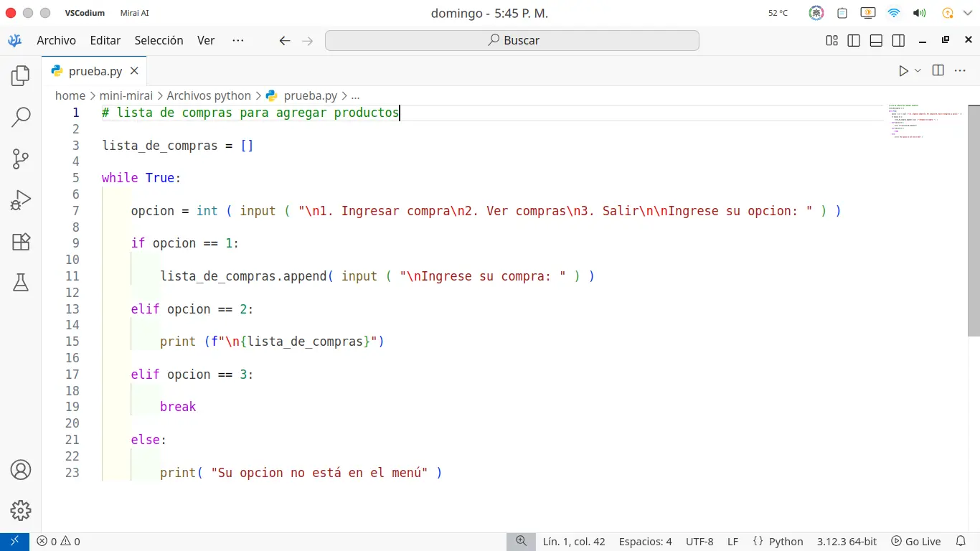Open breadcrumb symbol ellipsis

(x=355, y=95)
